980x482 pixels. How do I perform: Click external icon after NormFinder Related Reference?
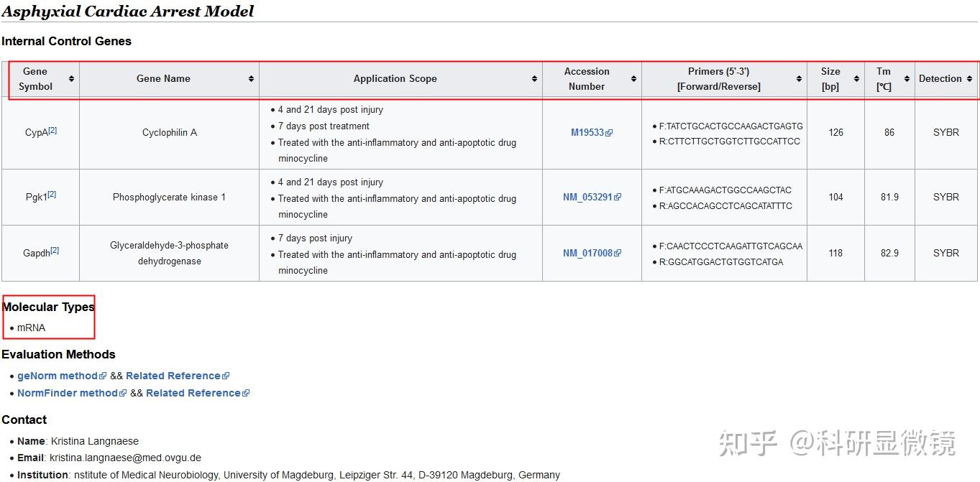coord(246,393)
